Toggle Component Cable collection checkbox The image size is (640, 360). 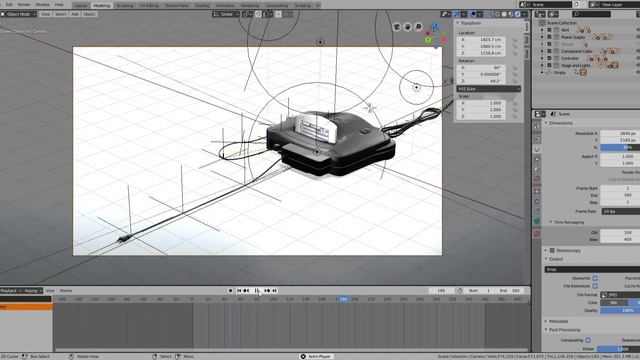click(x=549, y=51)
